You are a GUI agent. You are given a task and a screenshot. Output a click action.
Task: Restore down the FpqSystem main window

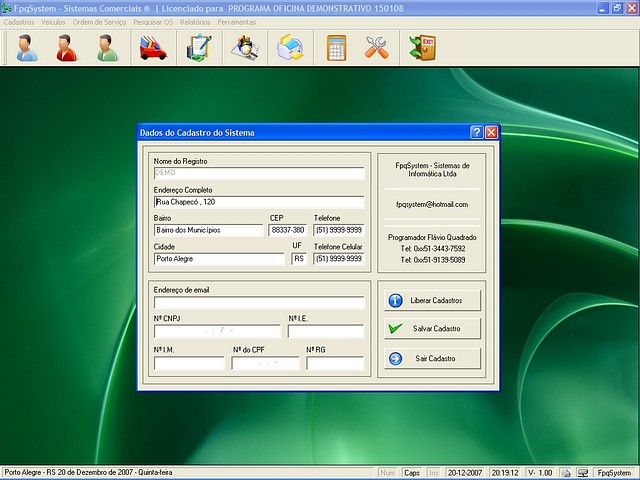[617, 8]
